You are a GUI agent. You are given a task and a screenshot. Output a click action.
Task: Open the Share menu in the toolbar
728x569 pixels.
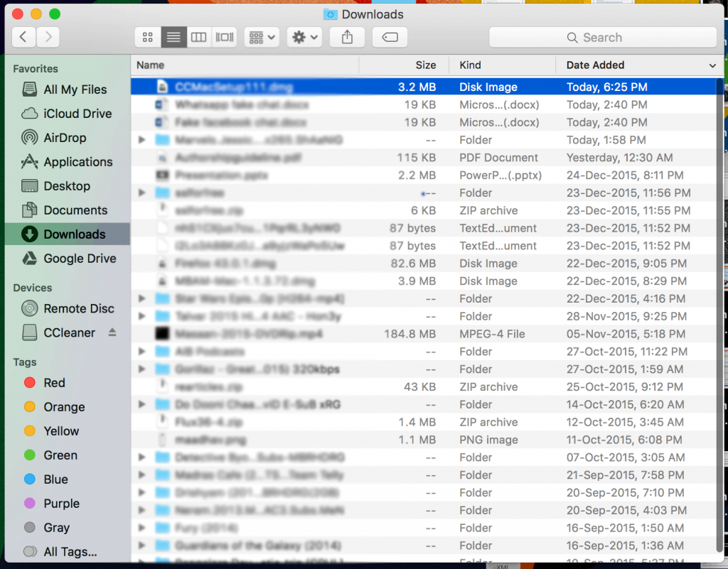[x=347, y=37]
